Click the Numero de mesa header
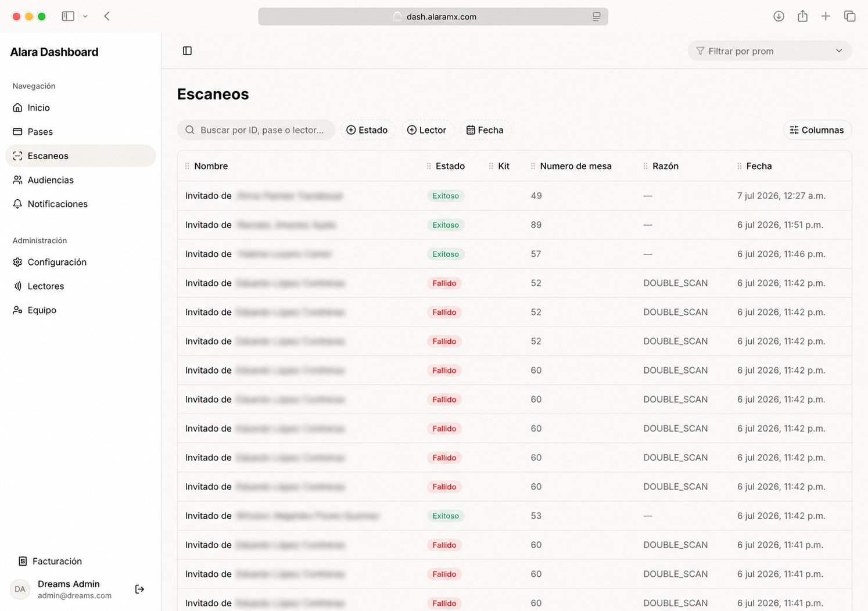868x611 pixels. [x=576, y=166]
